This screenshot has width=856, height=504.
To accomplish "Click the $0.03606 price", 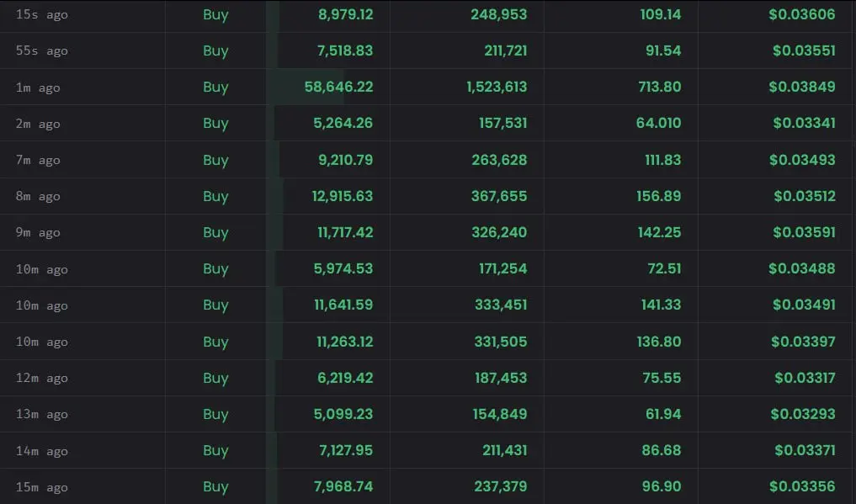I will coord(804,14).
